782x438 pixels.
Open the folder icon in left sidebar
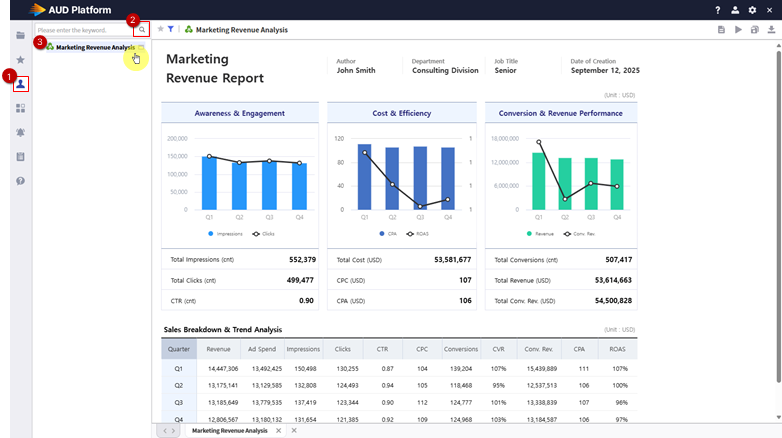tap(20, 35)
